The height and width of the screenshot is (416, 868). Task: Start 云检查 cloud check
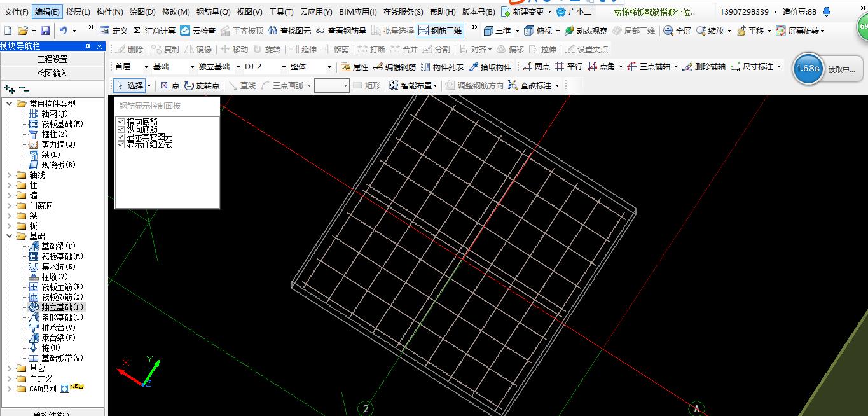pos(198,31)
